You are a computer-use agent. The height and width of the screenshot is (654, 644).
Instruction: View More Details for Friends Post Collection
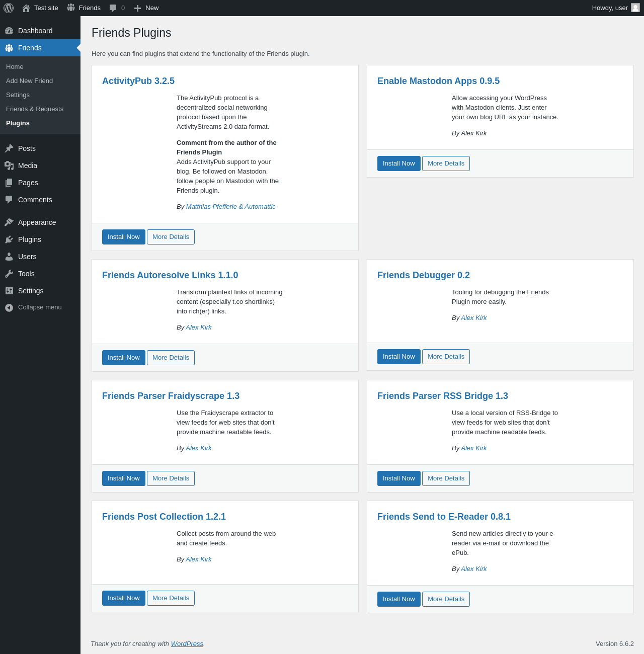tap(171, 598)
